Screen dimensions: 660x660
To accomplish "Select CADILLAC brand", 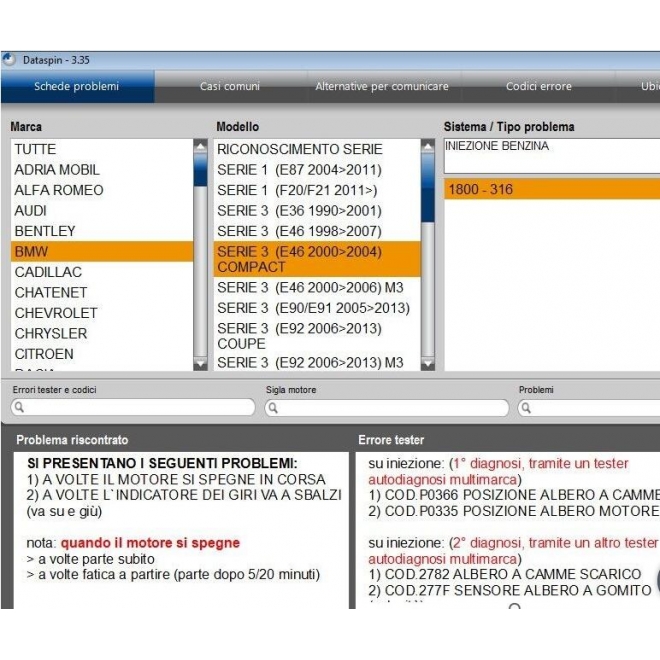I will click(102, 272).
